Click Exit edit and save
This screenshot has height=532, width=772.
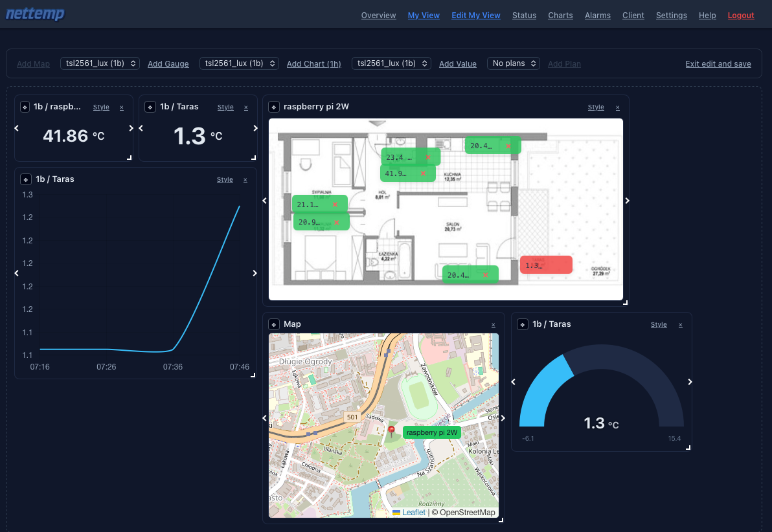click(x=718, y=64)
